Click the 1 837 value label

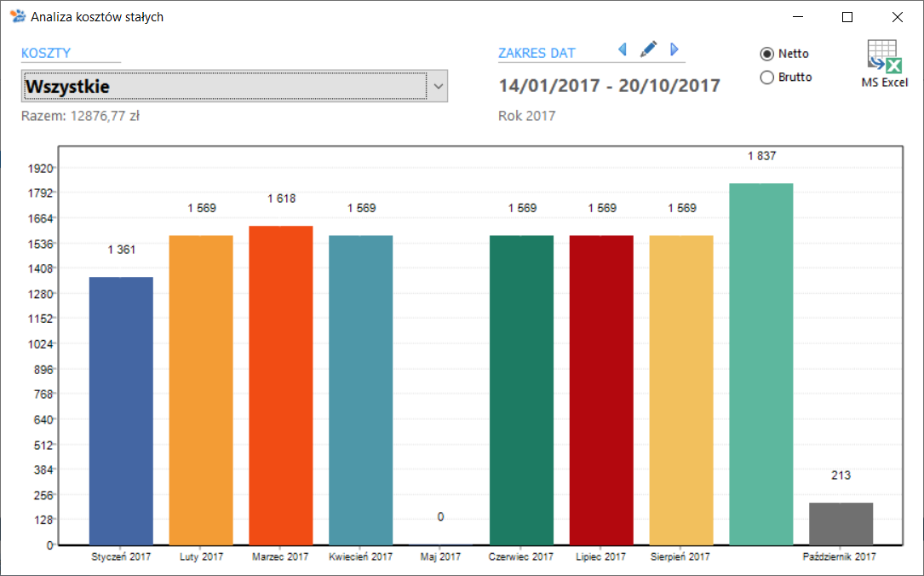pos(762,156)
